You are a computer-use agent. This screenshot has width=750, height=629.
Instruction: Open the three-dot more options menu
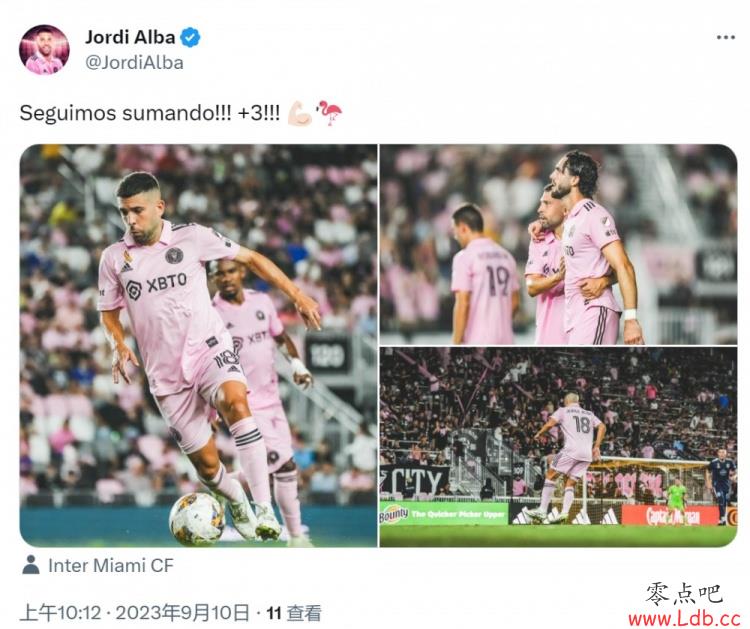pyautogui.click(x=725, y=37)
